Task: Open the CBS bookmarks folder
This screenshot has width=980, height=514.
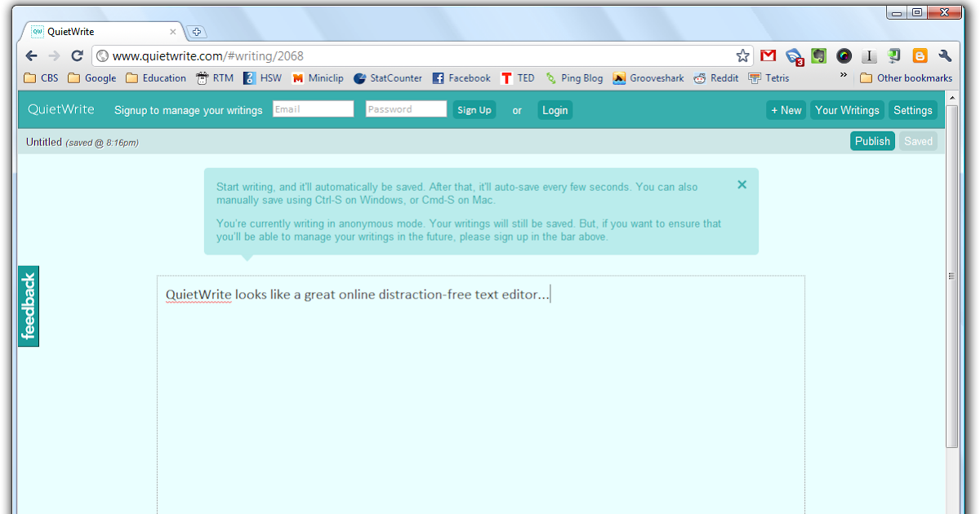Action: click(41, 78)
